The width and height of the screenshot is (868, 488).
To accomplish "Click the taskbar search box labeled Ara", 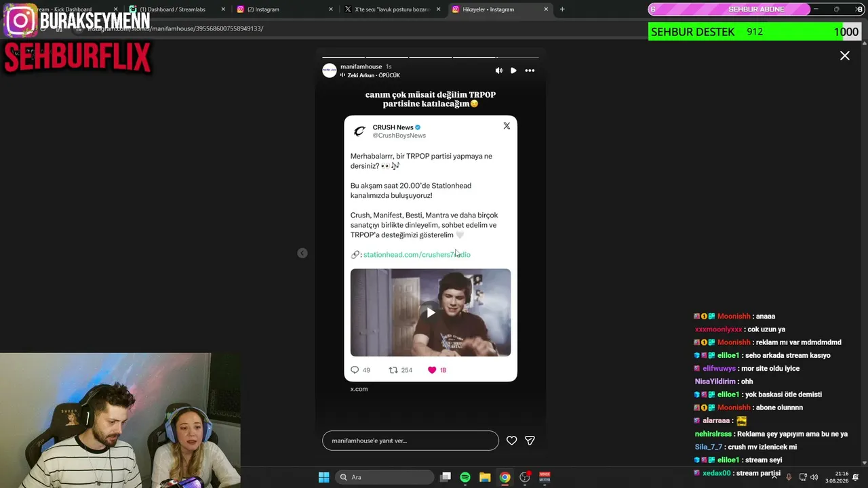I will pyautogui.click(x=384, y=477).
